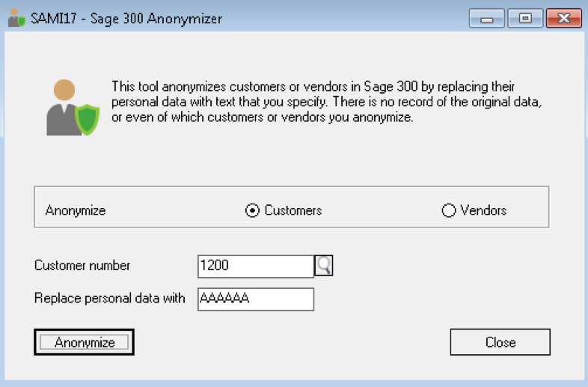
Task: Focus the Replace personal data with field
Action: [x=256, y=299]
